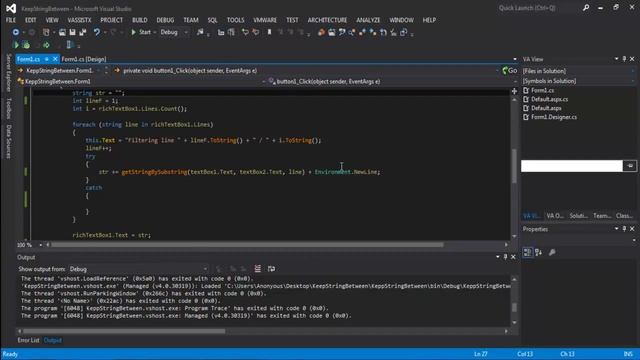The image size is (640, 360).
Task: Click the VA View search input field
Action: click(571, 166)
